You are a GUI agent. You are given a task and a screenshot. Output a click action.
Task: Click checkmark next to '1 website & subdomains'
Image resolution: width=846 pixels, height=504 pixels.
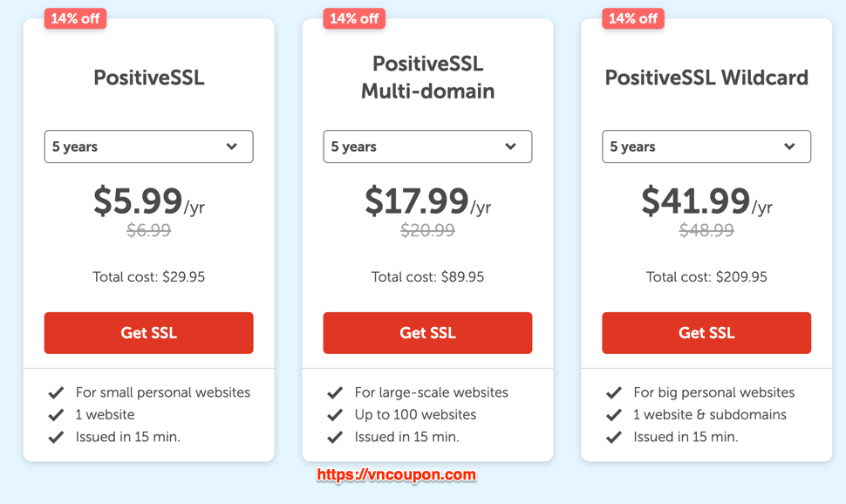(614, 415)
